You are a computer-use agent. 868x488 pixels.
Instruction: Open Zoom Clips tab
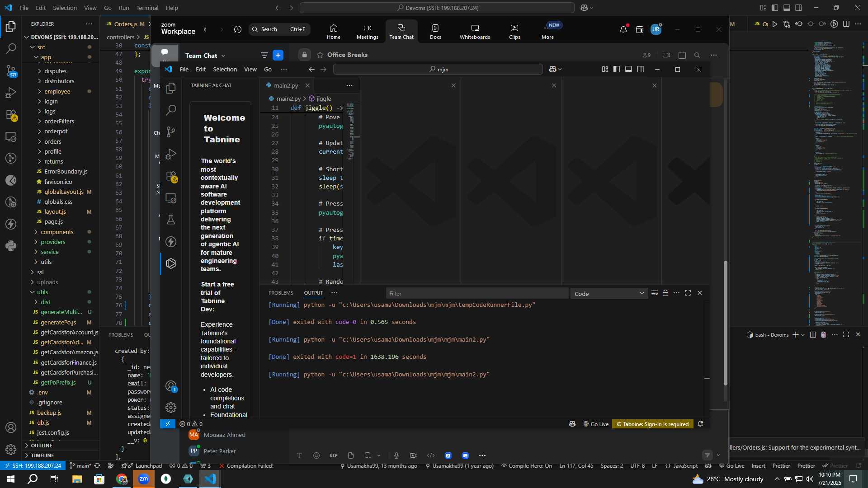pos(514,32)
